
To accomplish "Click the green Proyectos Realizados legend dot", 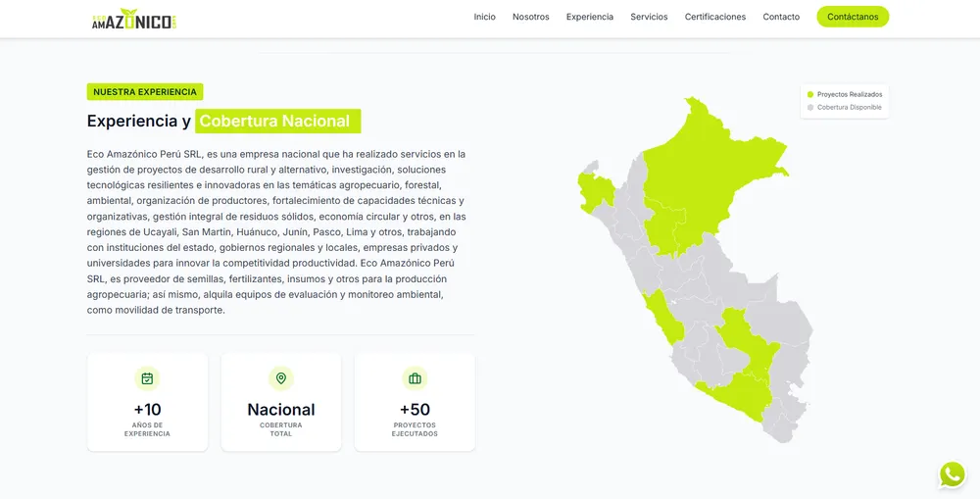I will pos(810,94).
